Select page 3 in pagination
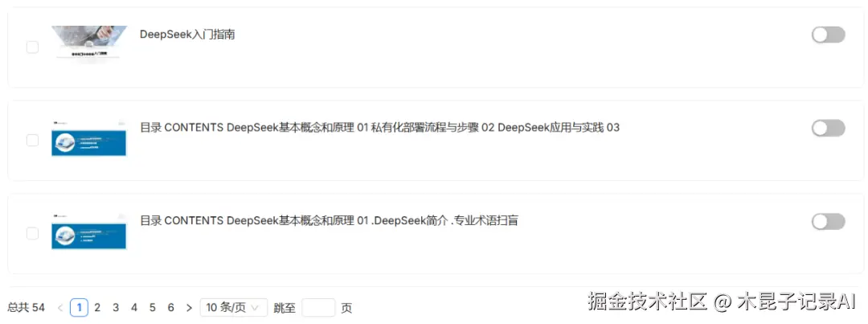The height and width of the screenshot is (324, 868). click(116, 307)
